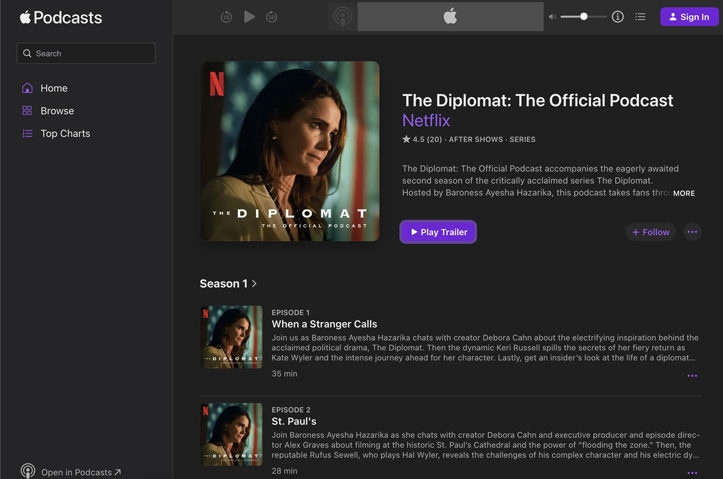Skip forward 30 seconds
Image resolution: width=723 pixels, height=479 pixels.
tap(272, 17)
